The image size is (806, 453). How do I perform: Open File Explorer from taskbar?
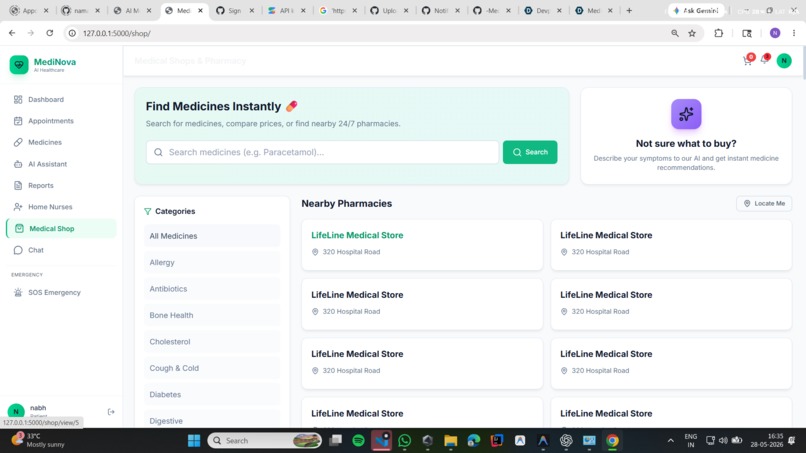[x=451, y=441]
